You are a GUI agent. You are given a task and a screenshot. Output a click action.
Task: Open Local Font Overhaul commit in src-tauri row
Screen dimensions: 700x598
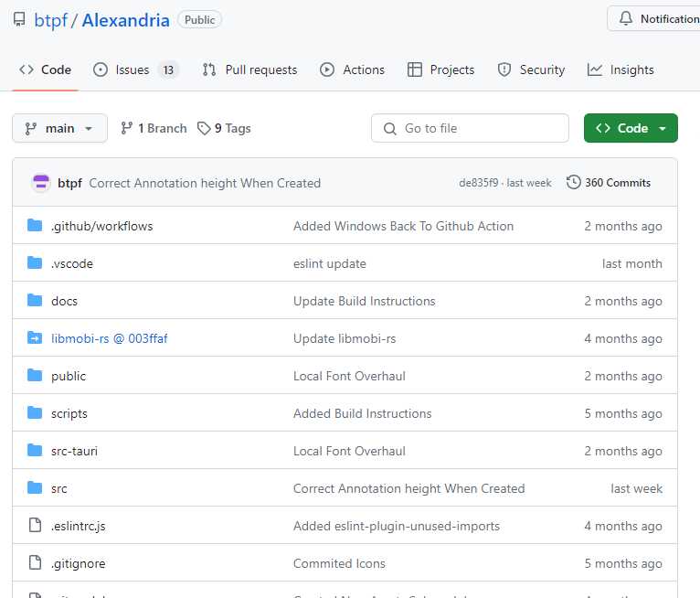[x=349, y=452]
